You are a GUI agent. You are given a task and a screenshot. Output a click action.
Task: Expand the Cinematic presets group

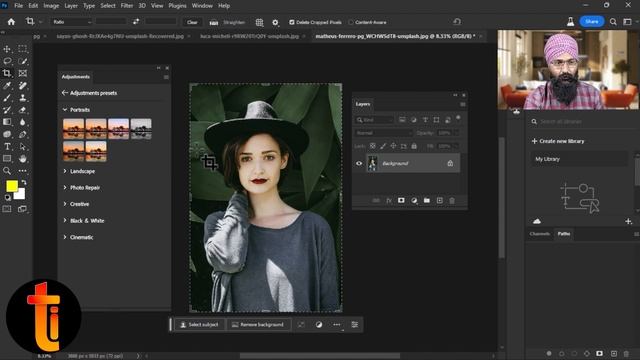pos(65,237)
